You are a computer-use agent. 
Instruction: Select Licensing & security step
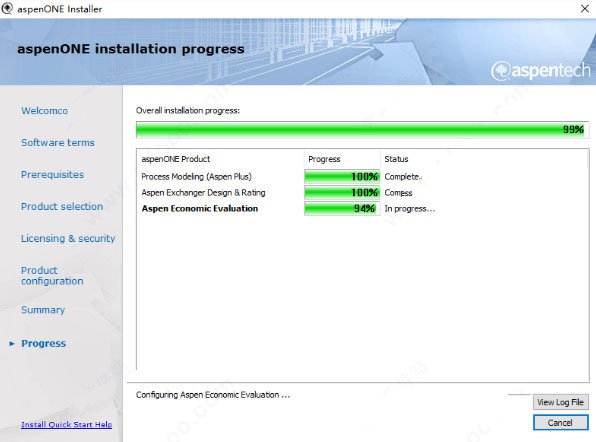click(x=68, y=238)
